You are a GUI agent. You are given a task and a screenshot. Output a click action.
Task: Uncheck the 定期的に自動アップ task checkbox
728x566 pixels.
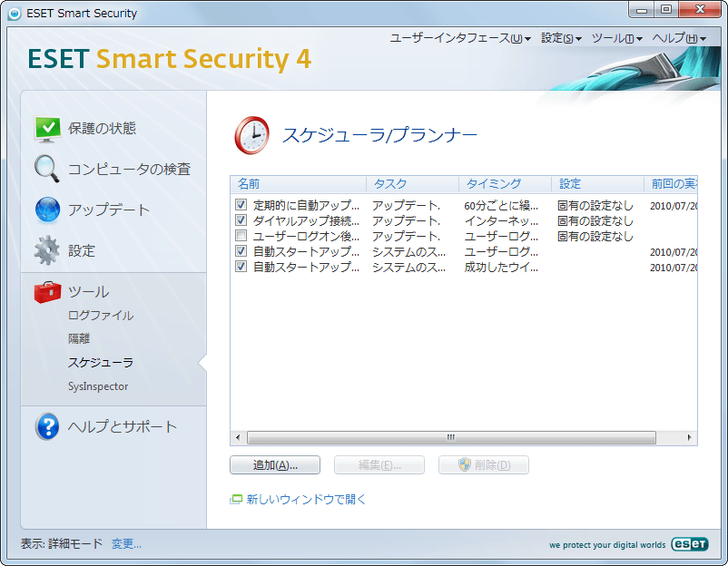(241, 205)
